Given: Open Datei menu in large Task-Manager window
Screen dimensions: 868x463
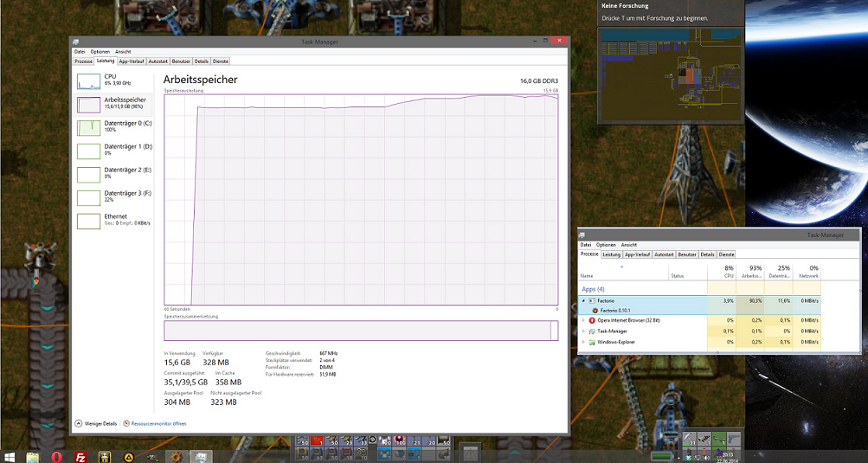Looking at the screenshot, I should click(x=80, y=52).
